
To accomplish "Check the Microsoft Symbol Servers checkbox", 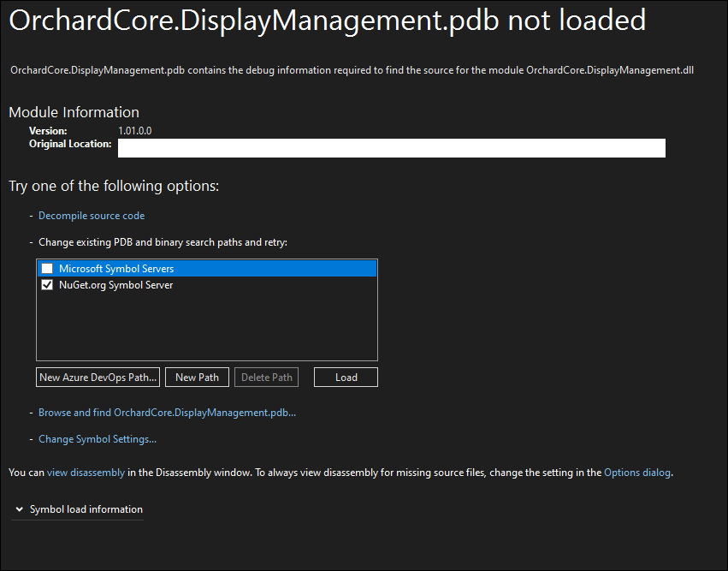I will tap(47, 268).
